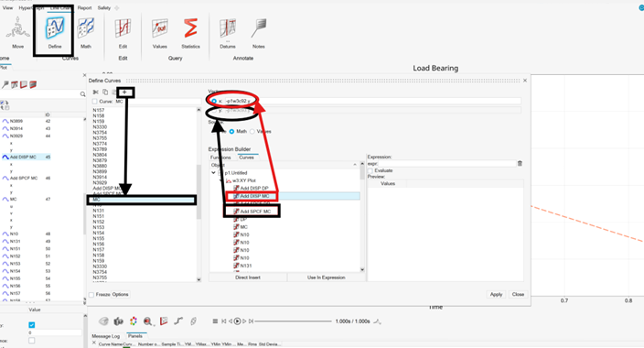Click the expression tree scrollbar down arrow

click(x=362, y=270)
